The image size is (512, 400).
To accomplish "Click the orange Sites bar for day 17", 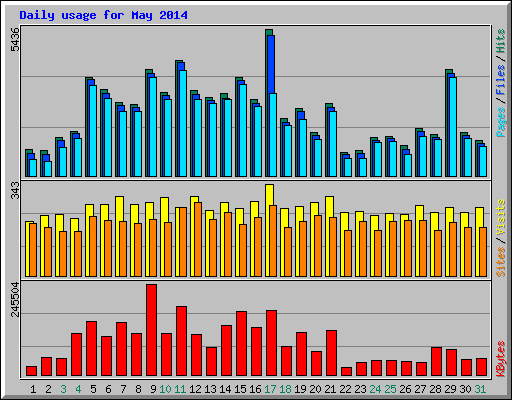I will [x=273, y=241].
